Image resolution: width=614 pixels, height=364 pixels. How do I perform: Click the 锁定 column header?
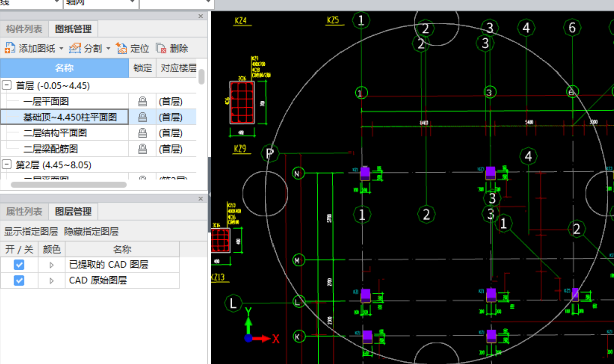click(x=143, y=68)
